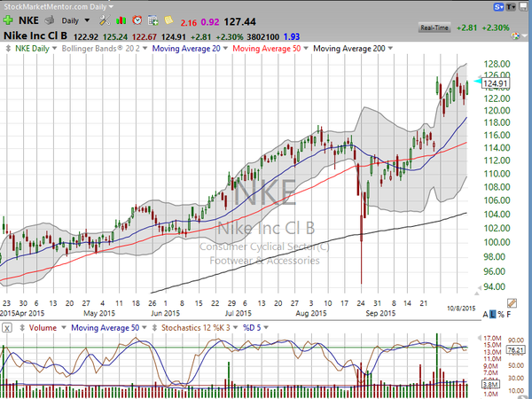532x399 pixels.
Task: Open the yellow sticky note icon
Action: [x=168, y=20]
